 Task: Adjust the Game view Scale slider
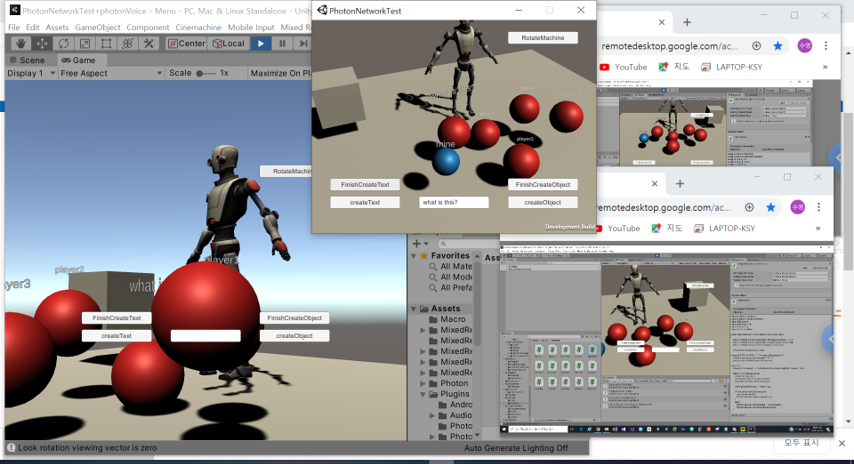click(x=206, y=73)
